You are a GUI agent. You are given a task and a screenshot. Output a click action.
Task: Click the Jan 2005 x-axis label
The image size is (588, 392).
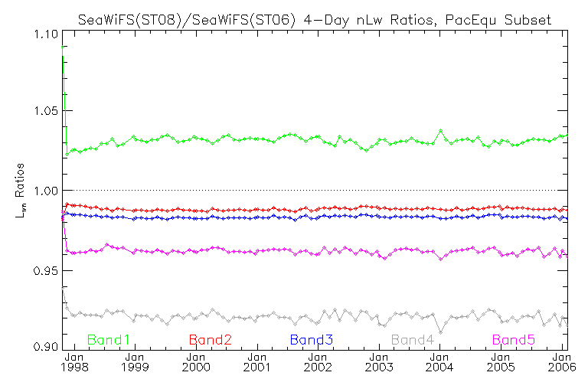[x=501, y=362]
